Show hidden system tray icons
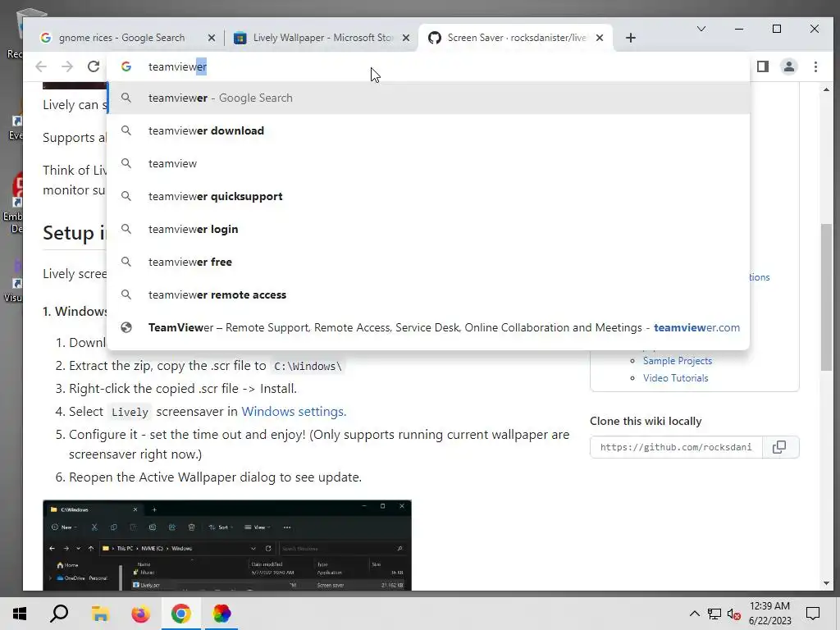 pos(694,614)
